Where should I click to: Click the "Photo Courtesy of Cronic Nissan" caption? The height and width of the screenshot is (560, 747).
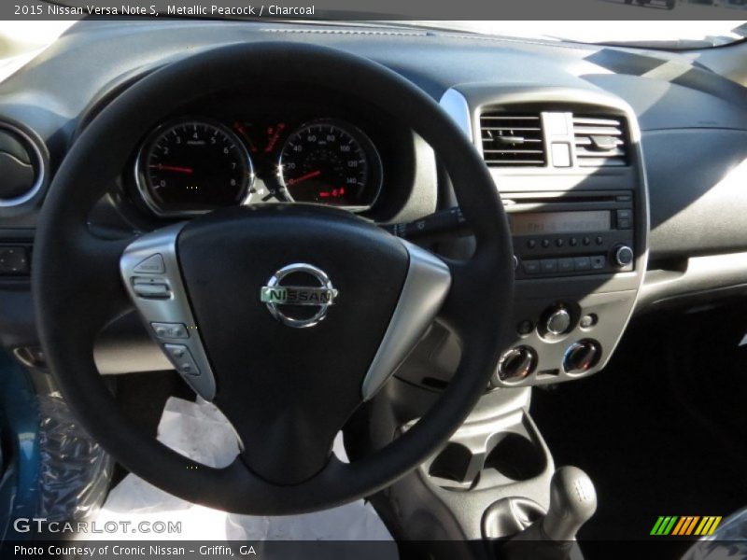[99, 551]
